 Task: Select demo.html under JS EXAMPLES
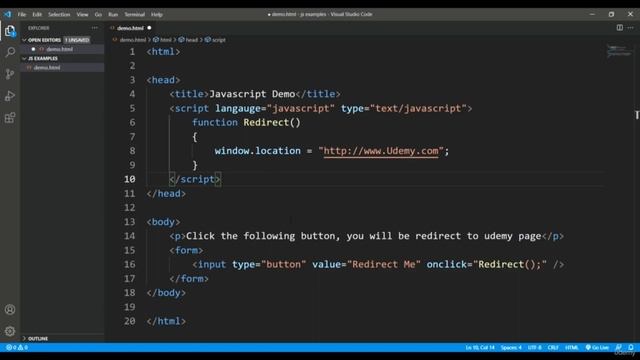click(x=47, y=68)
